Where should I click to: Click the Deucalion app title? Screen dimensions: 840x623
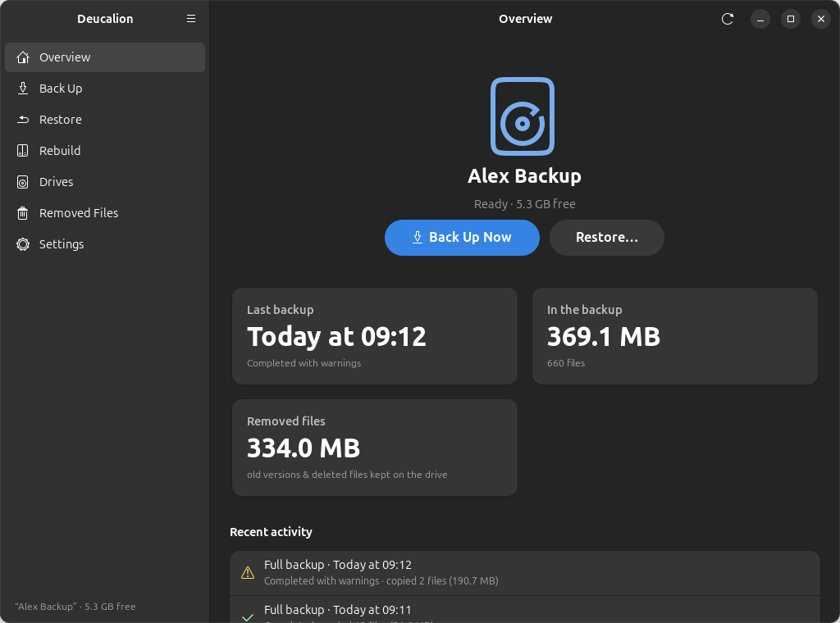105,19
